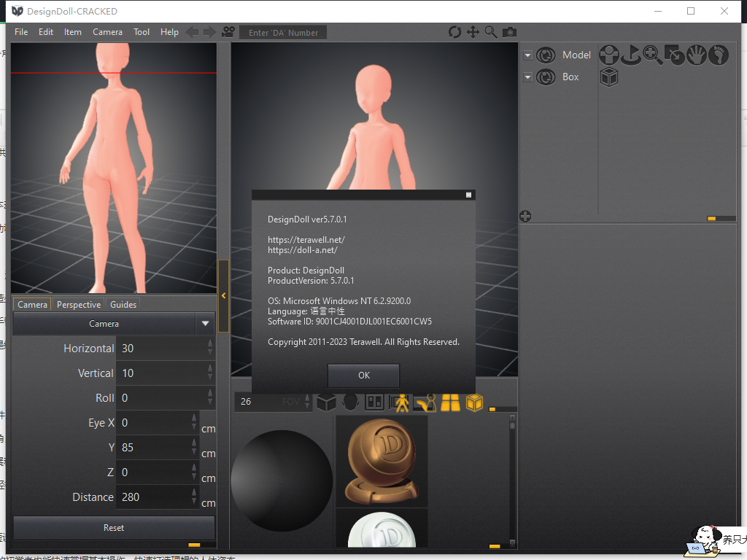Click the Model hand pose icon
The image size is (747, 560).
pyautogui.click(x=697, y=55)
